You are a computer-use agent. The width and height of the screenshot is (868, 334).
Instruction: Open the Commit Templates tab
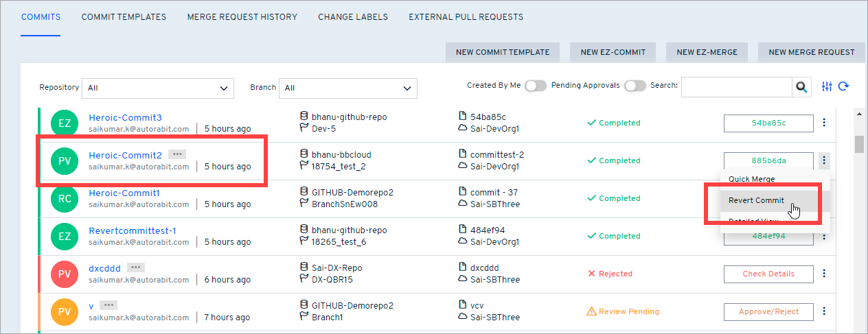coord(124,17)
